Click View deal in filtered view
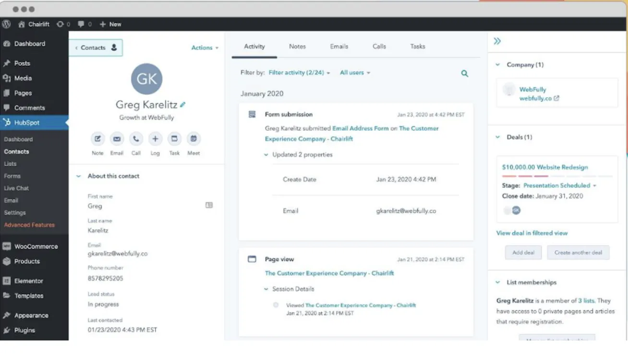628x364 pixels. click(532, 233)
